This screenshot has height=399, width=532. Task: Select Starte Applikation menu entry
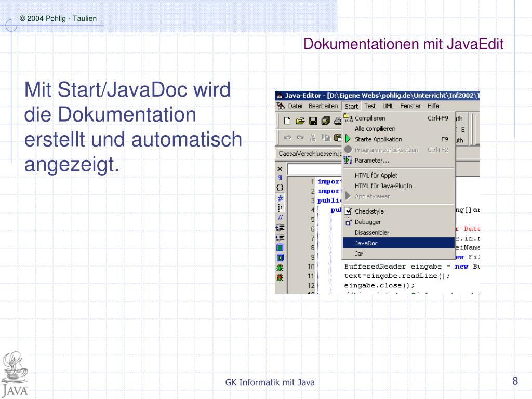[398, 139]
